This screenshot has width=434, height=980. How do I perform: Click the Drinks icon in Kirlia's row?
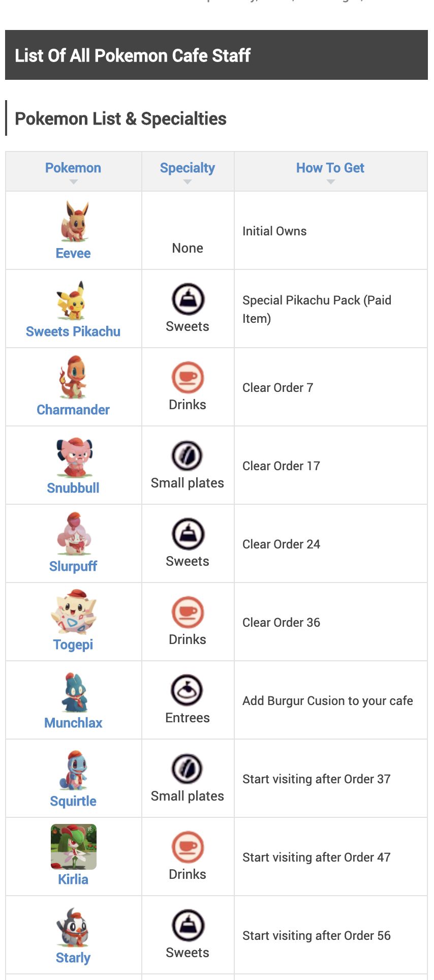coord(188,847)
